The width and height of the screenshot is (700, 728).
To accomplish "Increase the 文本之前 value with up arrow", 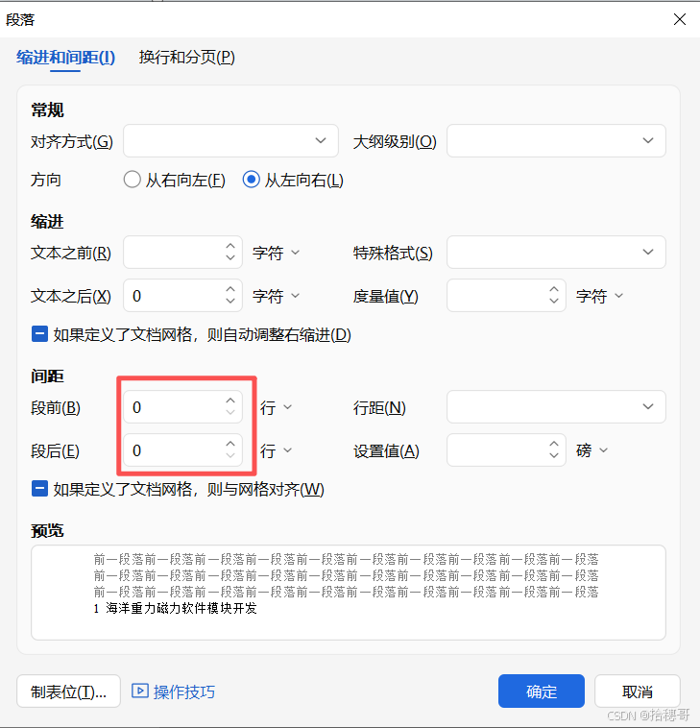I will 230,246.
